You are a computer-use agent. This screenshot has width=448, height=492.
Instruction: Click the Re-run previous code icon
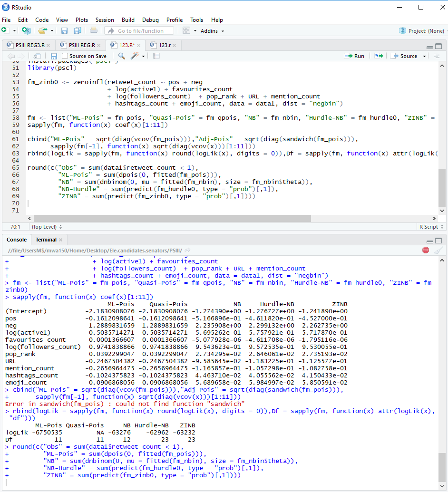[379, 56]
